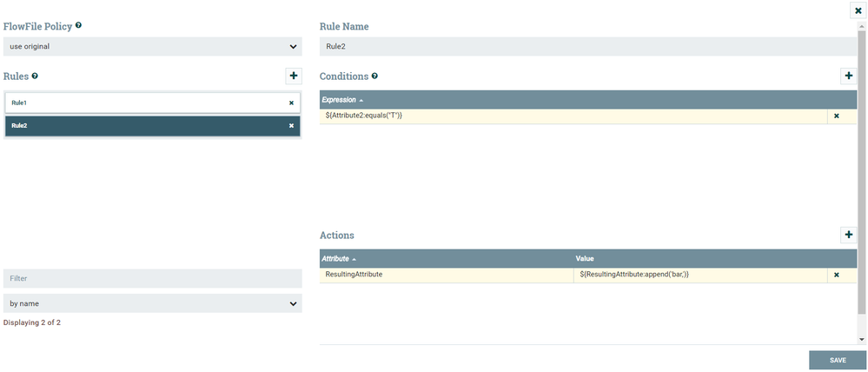This screenshot has width=868, height=372.
Task: Delete Rule1 using its x icon
Action: [291, 103]
